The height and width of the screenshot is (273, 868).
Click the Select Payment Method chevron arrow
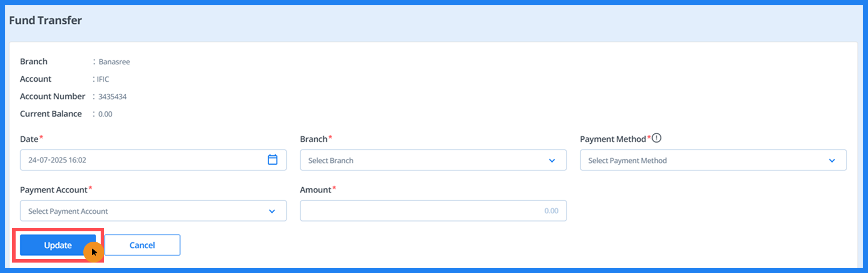point(832,161)
